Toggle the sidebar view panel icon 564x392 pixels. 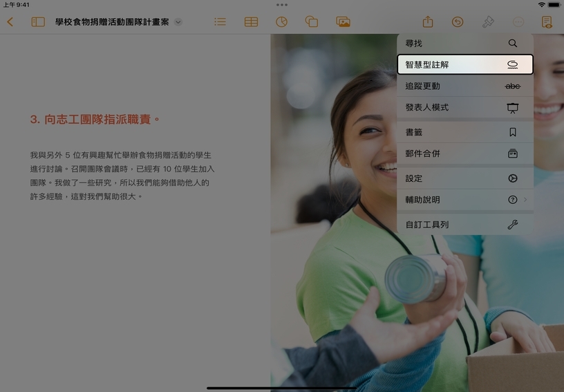coord(38,22)
